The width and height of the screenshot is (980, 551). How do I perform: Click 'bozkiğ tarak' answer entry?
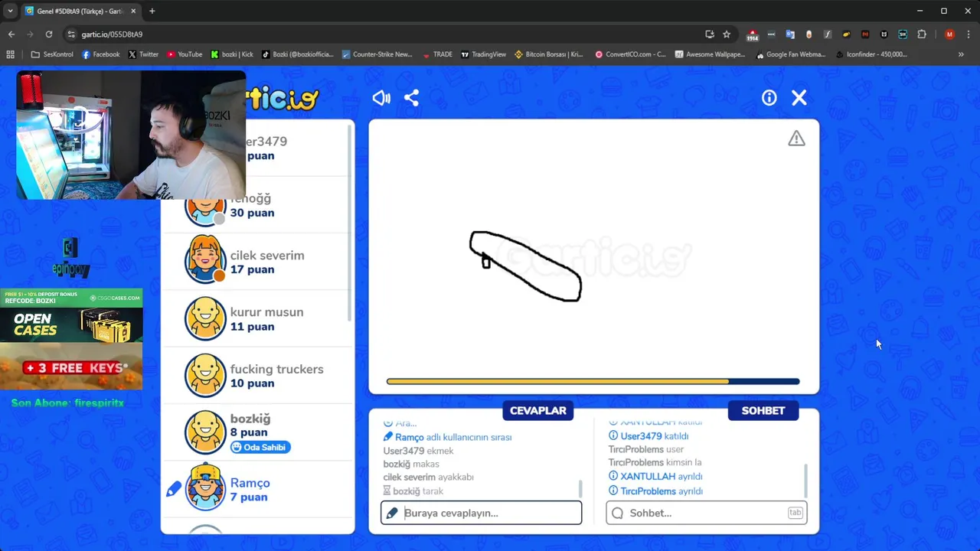[413, 491]
